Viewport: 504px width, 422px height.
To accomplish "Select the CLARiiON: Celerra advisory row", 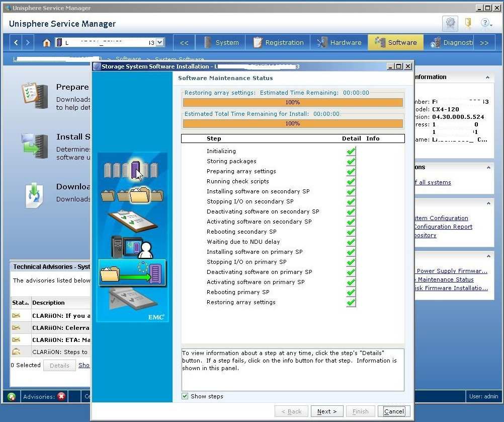I will coord(51,328).
